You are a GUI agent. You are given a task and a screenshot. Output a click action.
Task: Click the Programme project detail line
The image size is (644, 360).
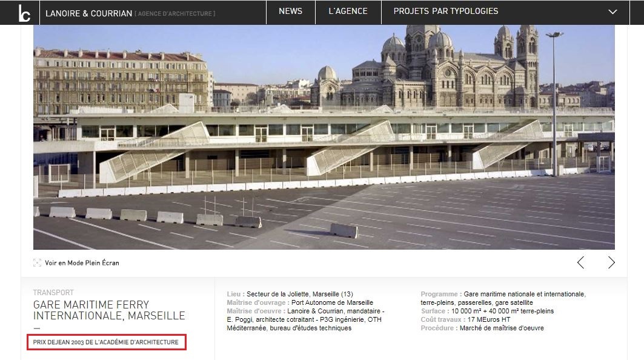503,294
